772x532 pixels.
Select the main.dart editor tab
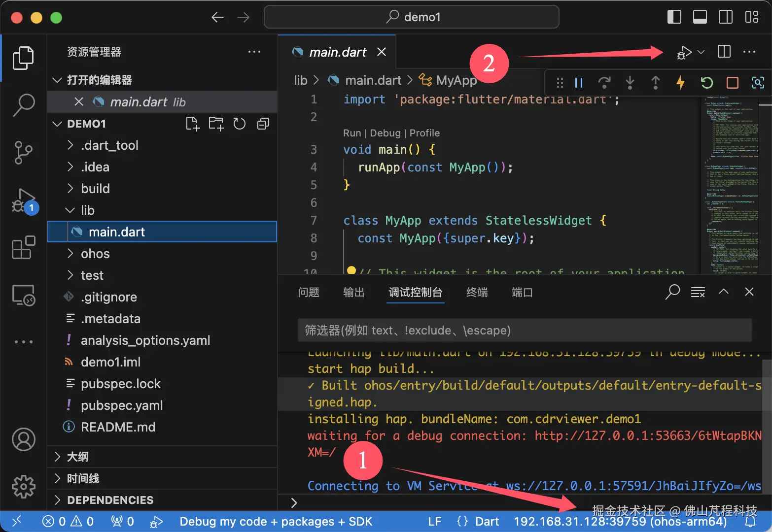[x=338, y=52]
